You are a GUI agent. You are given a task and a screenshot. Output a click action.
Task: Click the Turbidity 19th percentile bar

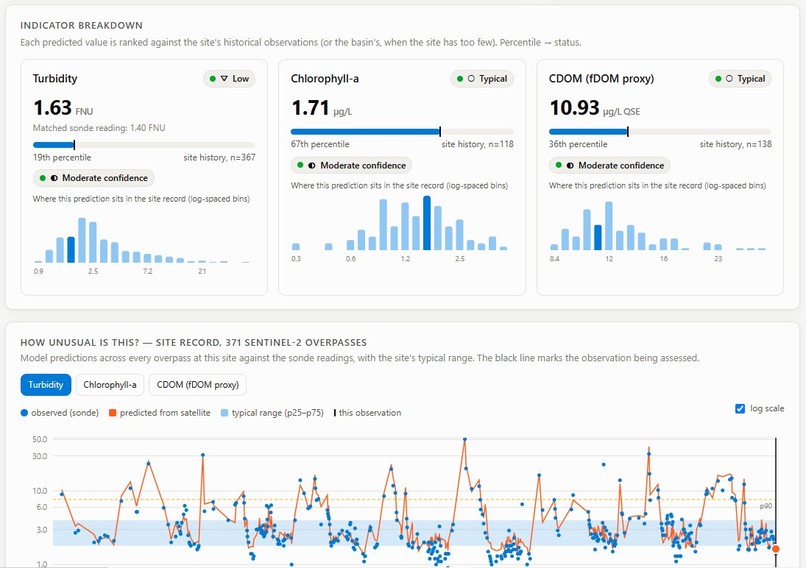pos(144,145)
